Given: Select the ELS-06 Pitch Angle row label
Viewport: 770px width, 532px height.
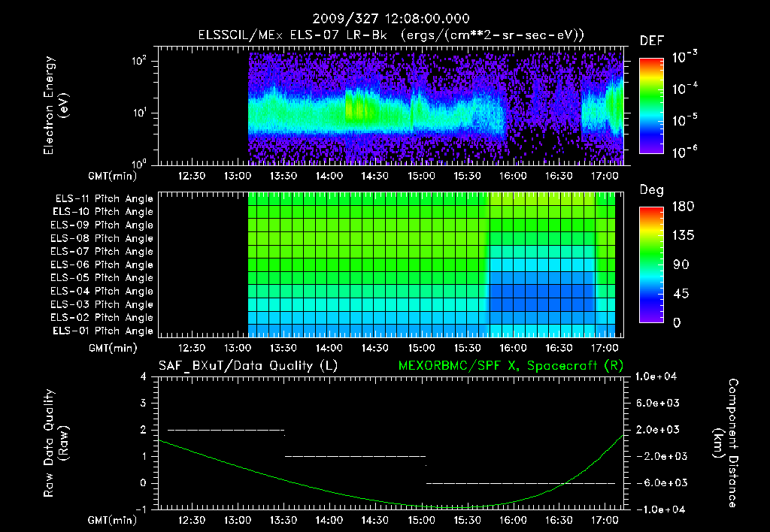Looking at the screenshot, I should [x=102, y=265].
